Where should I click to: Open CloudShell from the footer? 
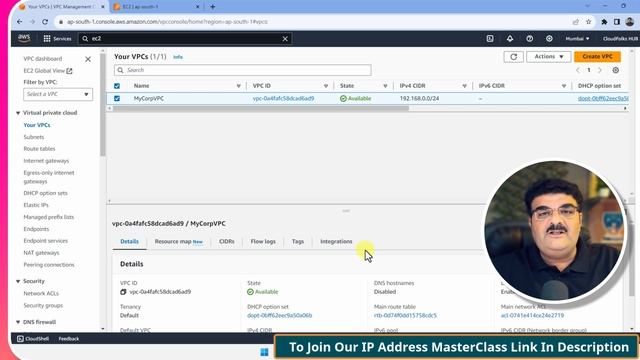click(33, 339)
